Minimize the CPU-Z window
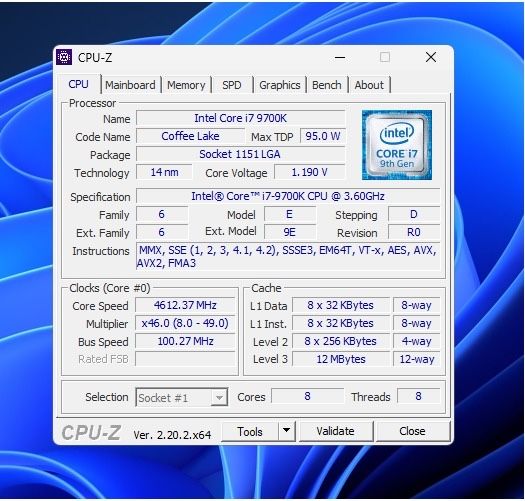This screenshot has height=501, width=525. (x=340, y=57)
